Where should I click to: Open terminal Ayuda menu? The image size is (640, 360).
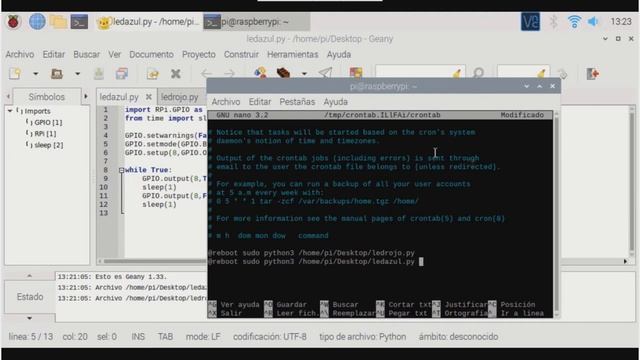click(x=336, y=102)
